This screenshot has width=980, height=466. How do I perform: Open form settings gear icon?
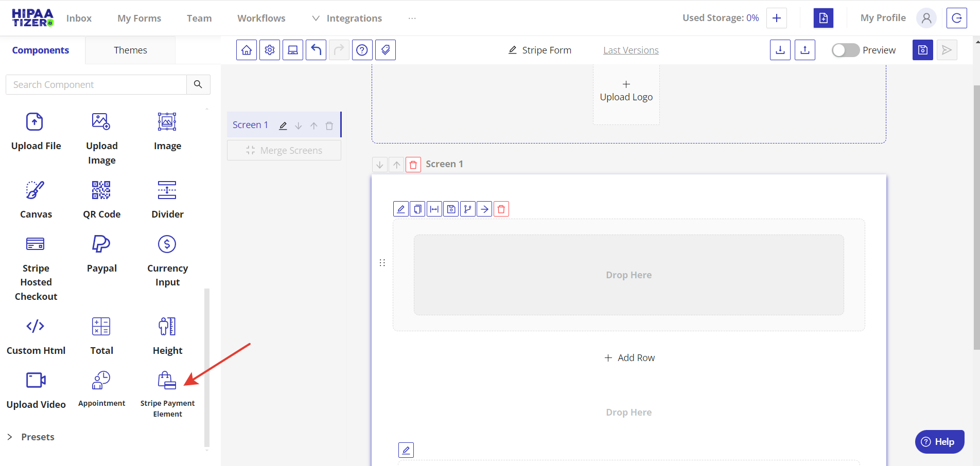(x=270, y=50)
